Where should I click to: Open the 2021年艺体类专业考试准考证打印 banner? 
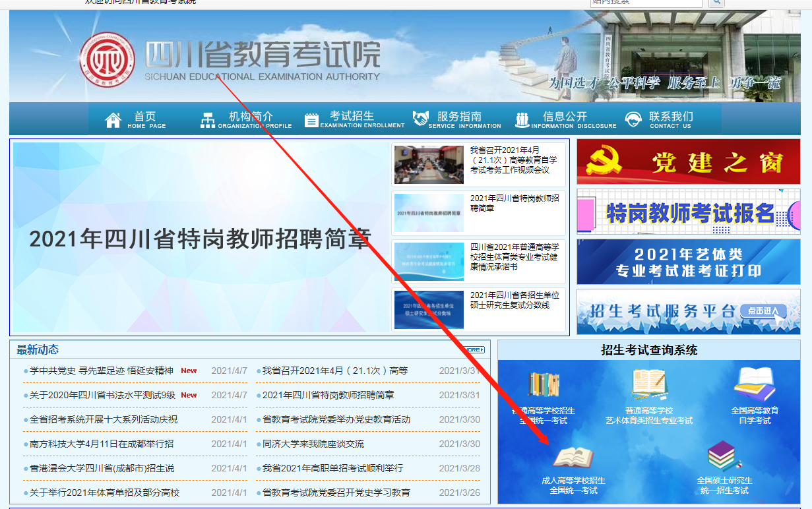click(x=689, y=262)
